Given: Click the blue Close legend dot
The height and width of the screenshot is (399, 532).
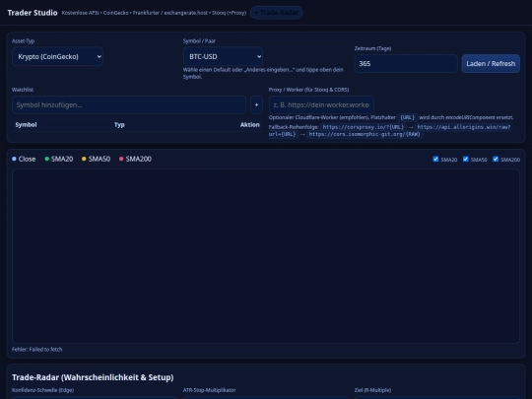Looking at the screenshot, I should 14,159.
